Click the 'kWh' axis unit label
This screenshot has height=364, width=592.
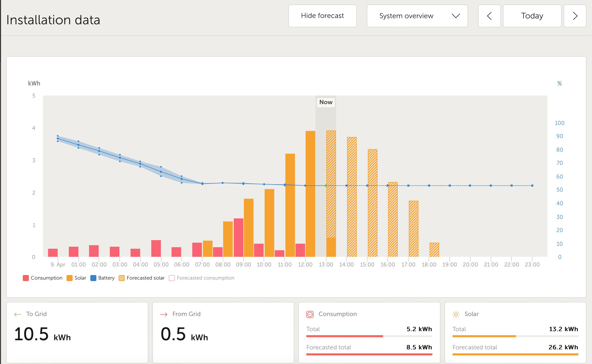click(x=34, y=83)
